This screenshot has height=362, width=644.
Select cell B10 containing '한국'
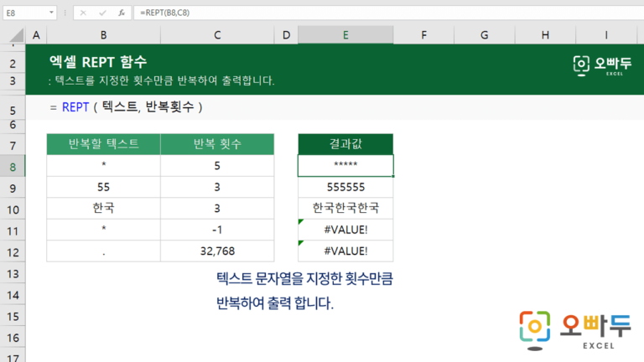coord(103,209)
